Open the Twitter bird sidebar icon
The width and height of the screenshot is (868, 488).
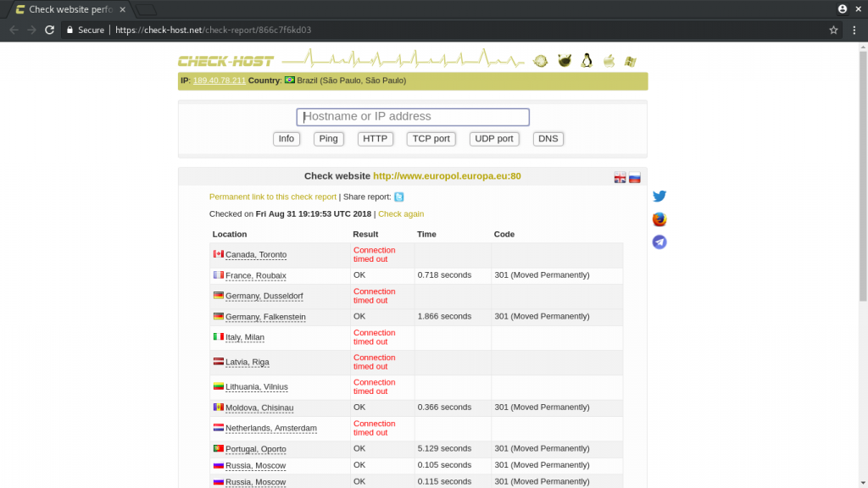(659, 196)
